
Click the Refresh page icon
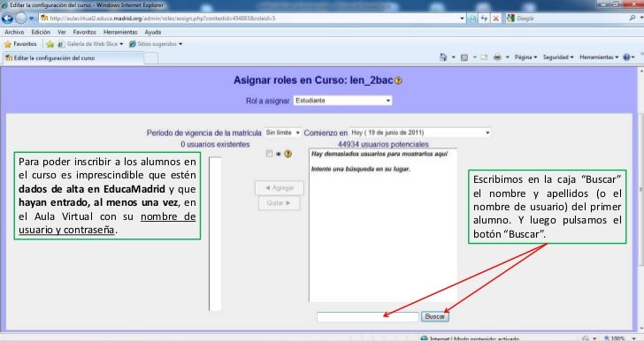point(484,19)
